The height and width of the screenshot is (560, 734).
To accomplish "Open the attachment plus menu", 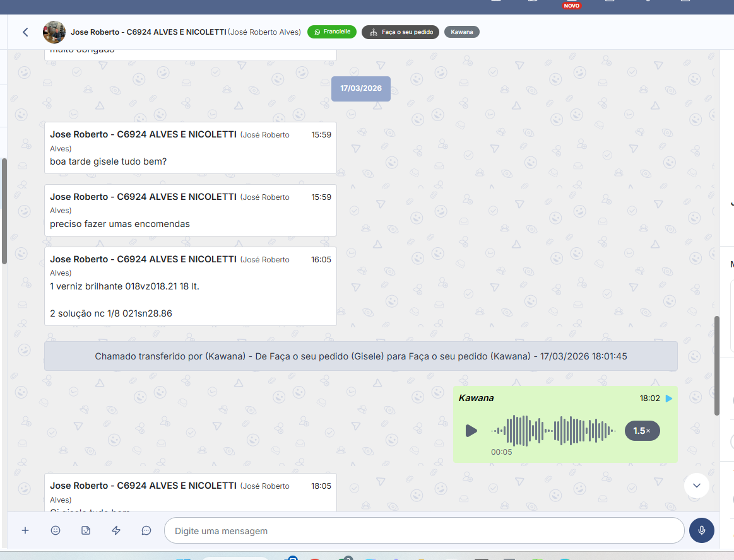I will coord(25,530).
